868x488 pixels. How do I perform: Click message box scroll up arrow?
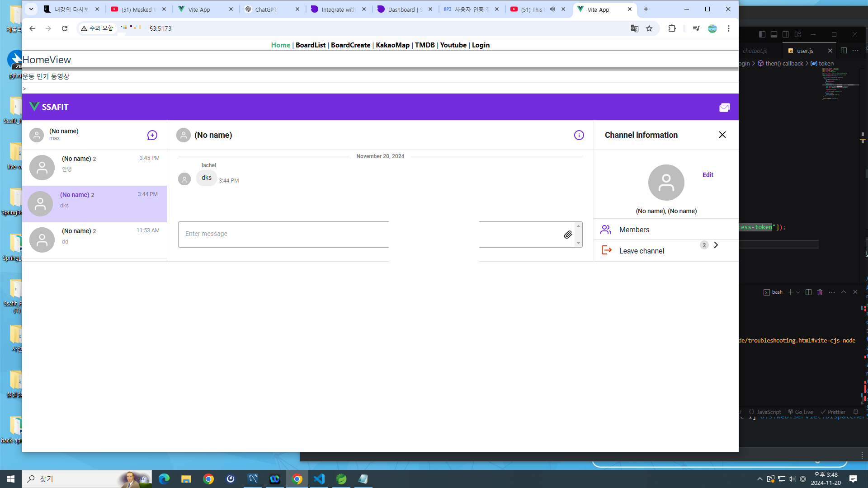578,226
